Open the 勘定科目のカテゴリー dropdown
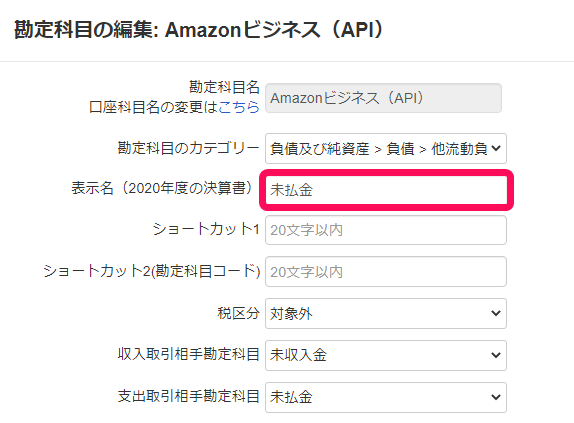The height and width of the screenshot is (423, 574). coord(386,149)
